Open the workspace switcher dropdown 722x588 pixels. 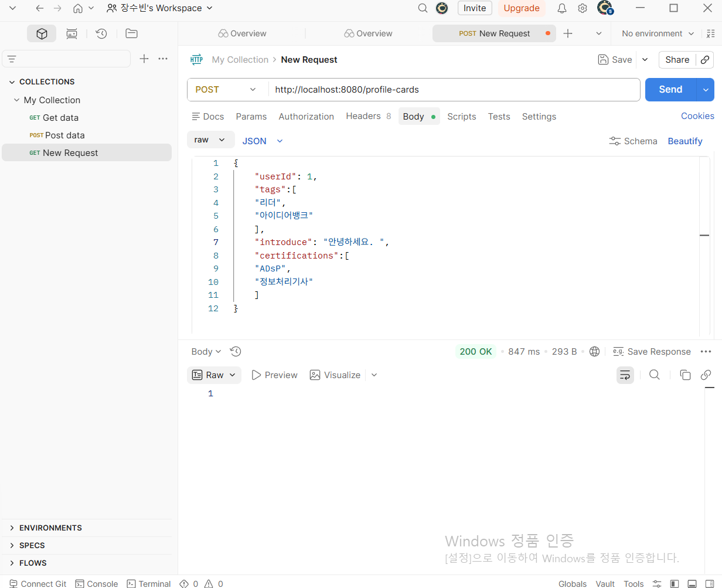159,8
